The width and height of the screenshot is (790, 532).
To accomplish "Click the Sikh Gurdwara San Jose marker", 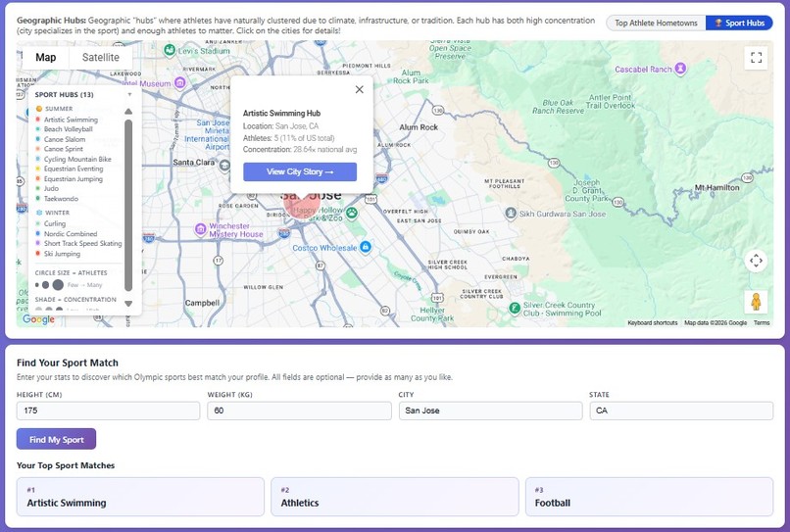I will (x=511, y=214).
